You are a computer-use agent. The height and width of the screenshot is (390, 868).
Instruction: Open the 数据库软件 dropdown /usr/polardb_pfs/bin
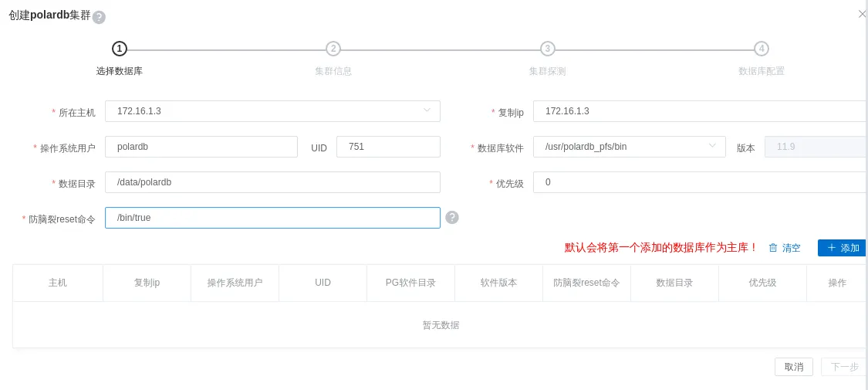coord(630,147)
